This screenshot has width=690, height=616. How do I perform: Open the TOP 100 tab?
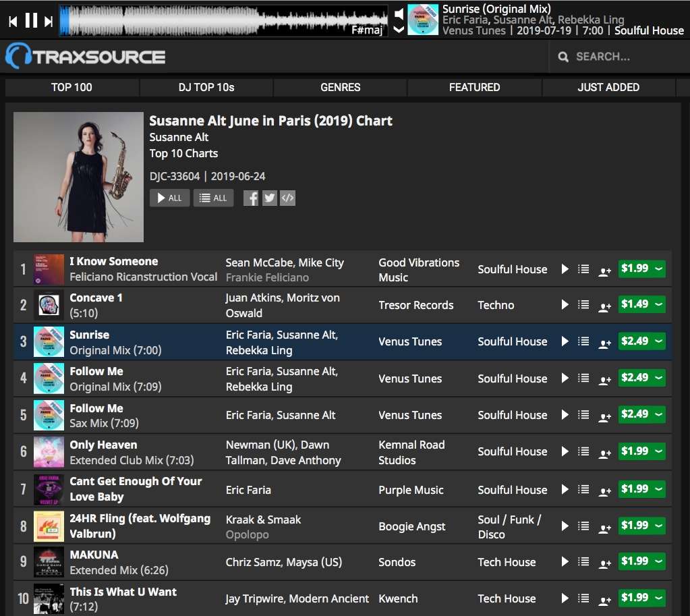pyautogui.click(x=71, y=87)
